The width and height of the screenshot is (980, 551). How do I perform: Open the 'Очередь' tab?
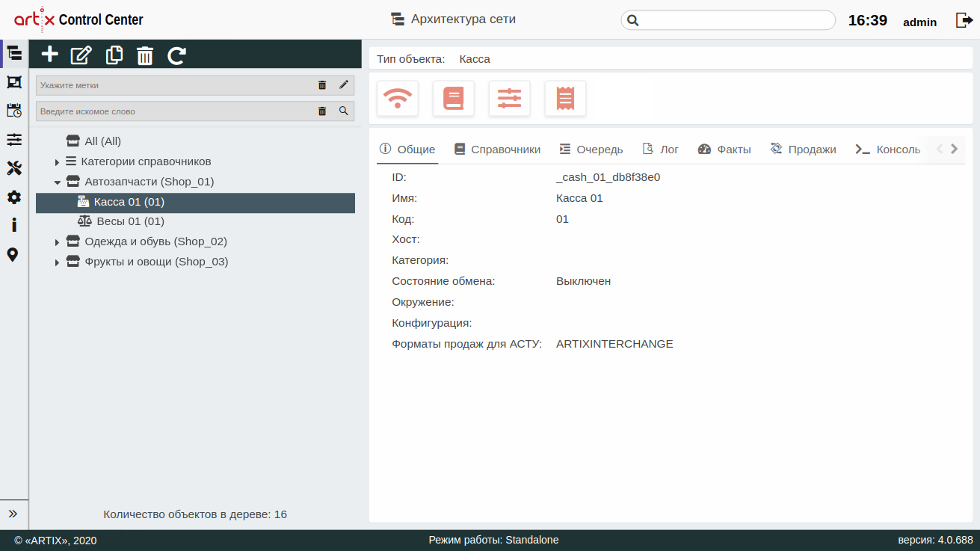tap(591, 150)
